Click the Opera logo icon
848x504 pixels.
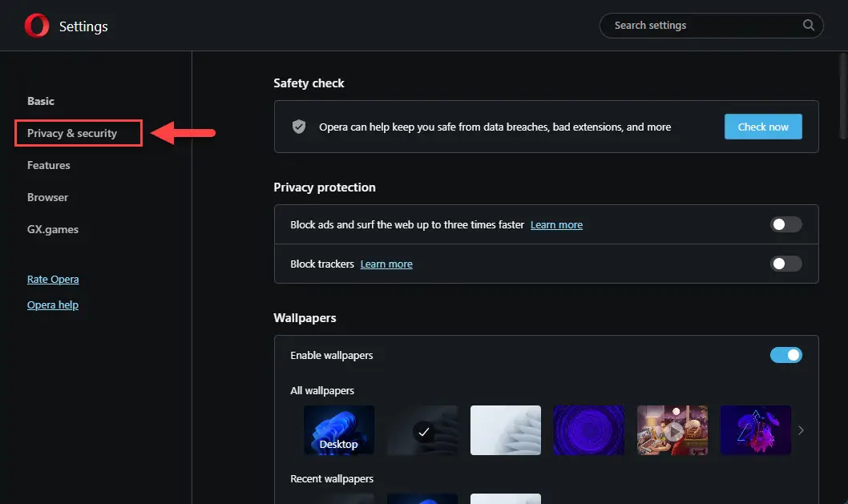(x=37, y=26)
